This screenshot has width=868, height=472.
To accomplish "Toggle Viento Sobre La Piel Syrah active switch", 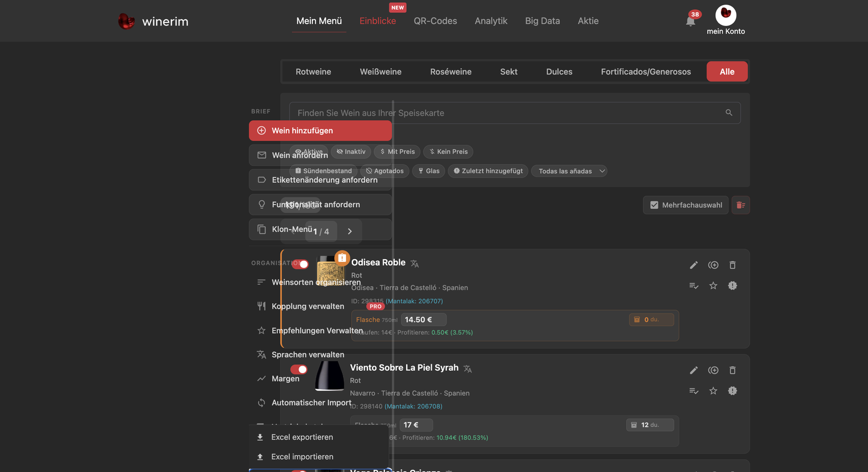I will click(299, 370).
